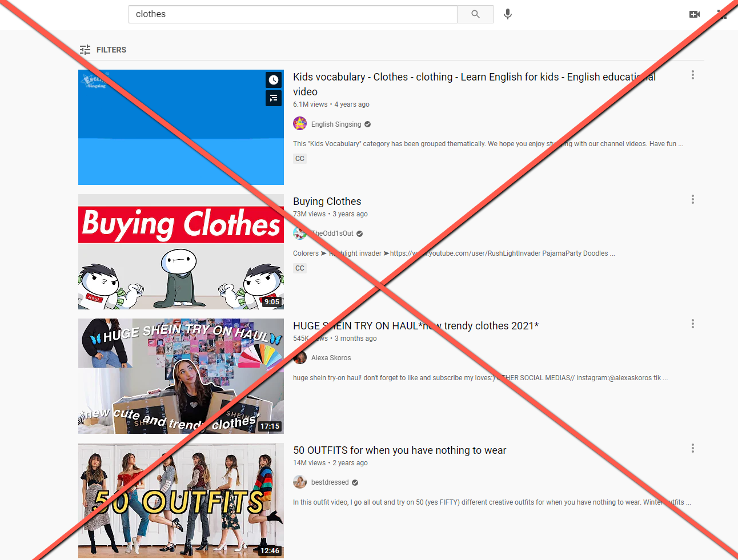Viewport: 738px width, 560px height.
Task: Click the 9:05 duration badge
Action: tap(272, 302)
